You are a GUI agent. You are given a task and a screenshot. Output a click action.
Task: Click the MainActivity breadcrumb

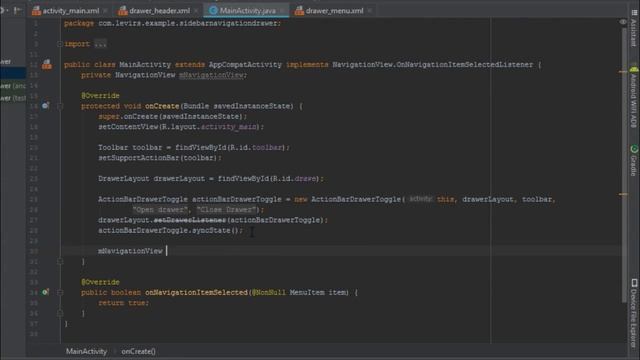87,351
